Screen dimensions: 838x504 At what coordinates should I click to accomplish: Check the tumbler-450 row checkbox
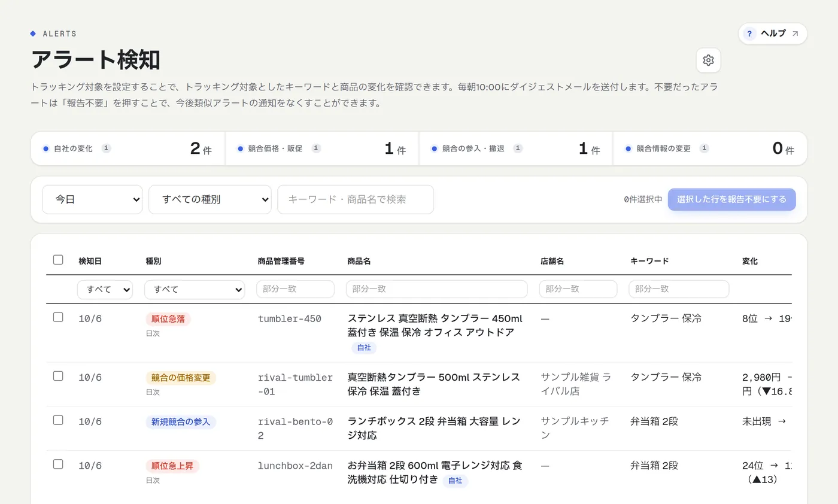click(x=58, y=317)
